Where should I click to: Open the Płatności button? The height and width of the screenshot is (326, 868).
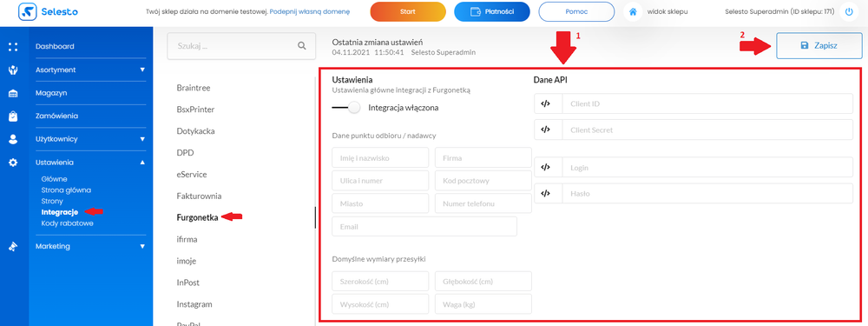[491, 11]
